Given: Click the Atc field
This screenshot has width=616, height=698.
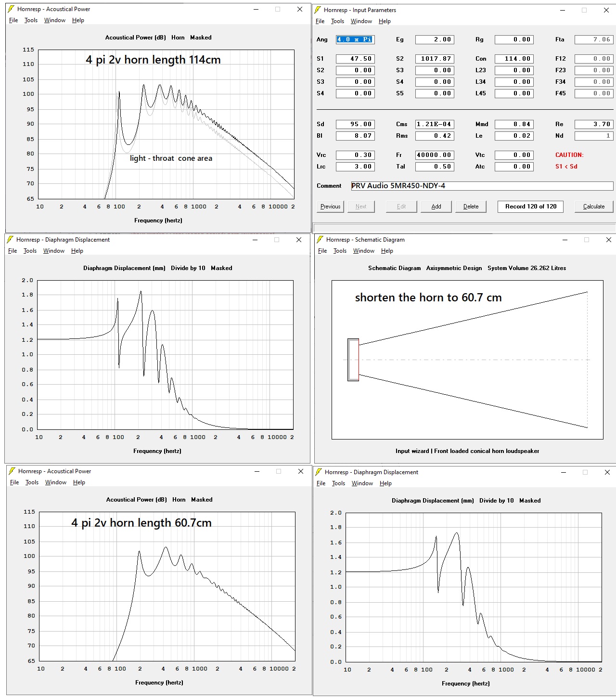Looking at the screenshot, I should (x=514, y=167).
